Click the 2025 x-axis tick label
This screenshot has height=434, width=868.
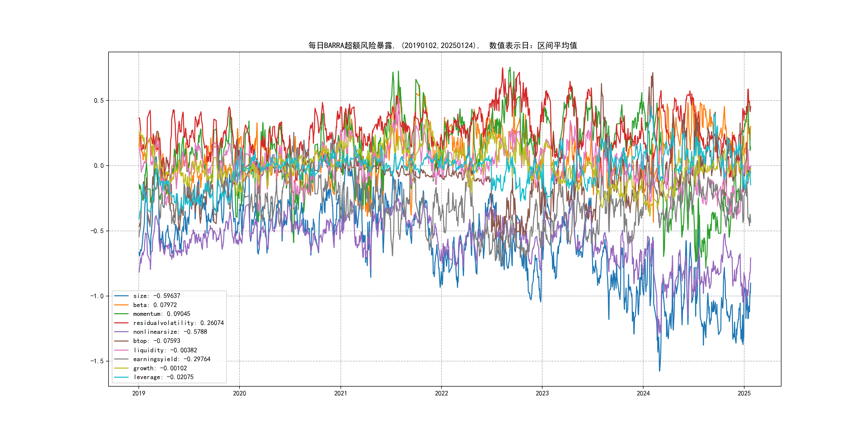coord(744,393)
